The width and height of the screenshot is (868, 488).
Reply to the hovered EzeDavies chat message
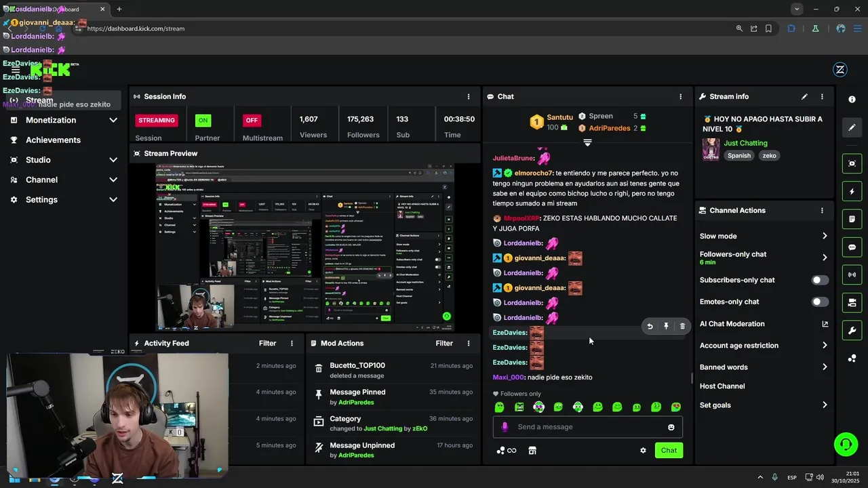coord(650,326)
